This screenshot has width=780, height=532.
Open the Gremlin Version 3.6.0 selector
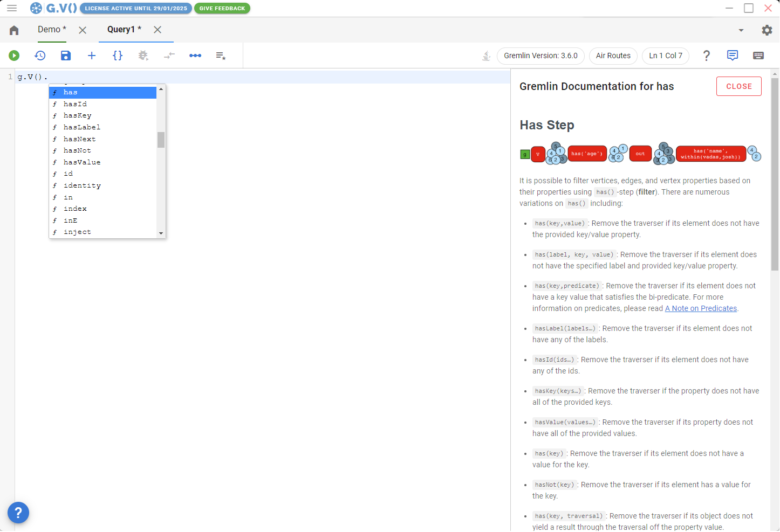click(540, 56)
